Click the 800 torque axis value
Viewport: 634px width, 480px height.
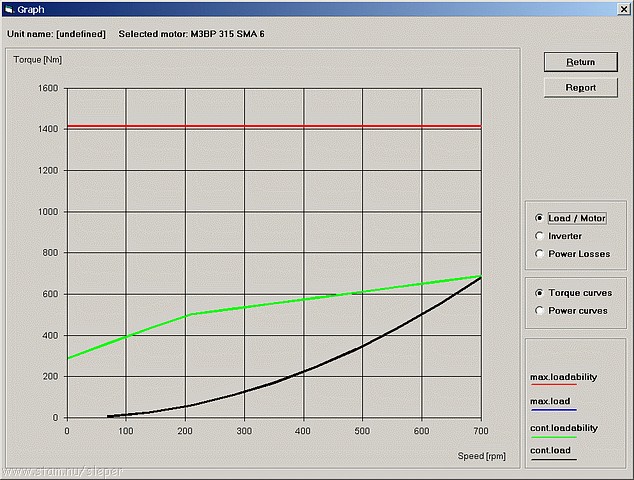51,253
